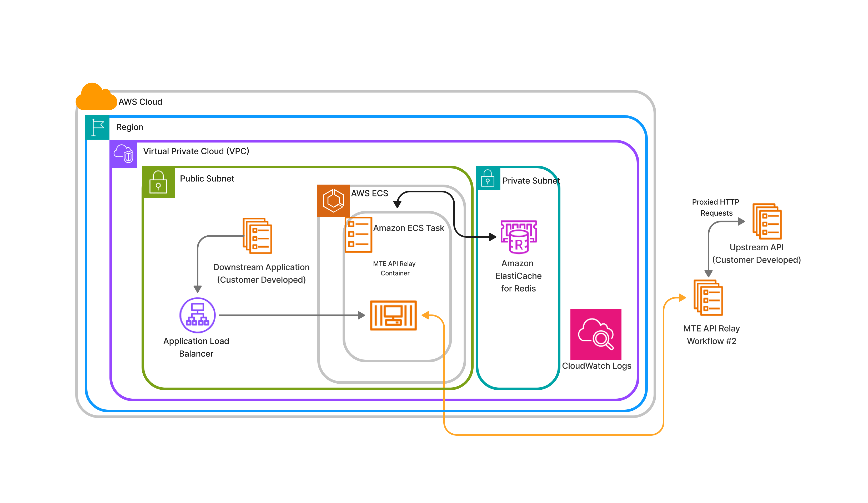
Task: Click the Upstream API documents icon
Action: (767, 221)
